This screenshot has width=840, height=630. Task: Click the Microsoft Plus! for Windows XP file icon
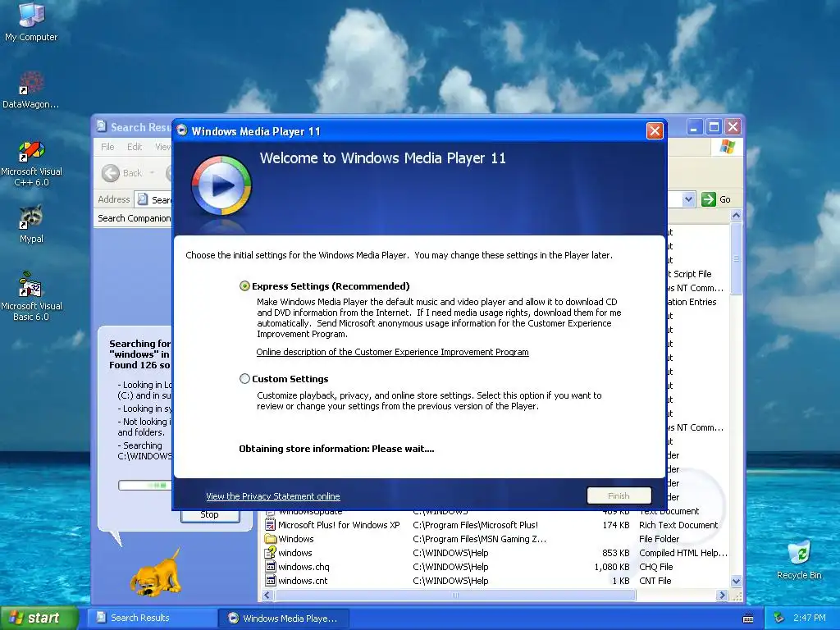(x=271, y=525)
